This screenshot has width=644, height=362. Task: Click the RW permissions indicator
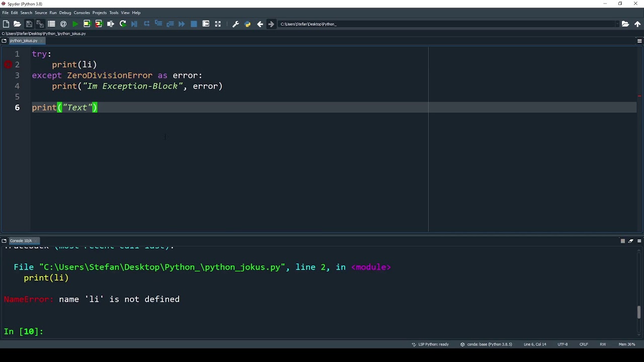click(603, 344)
